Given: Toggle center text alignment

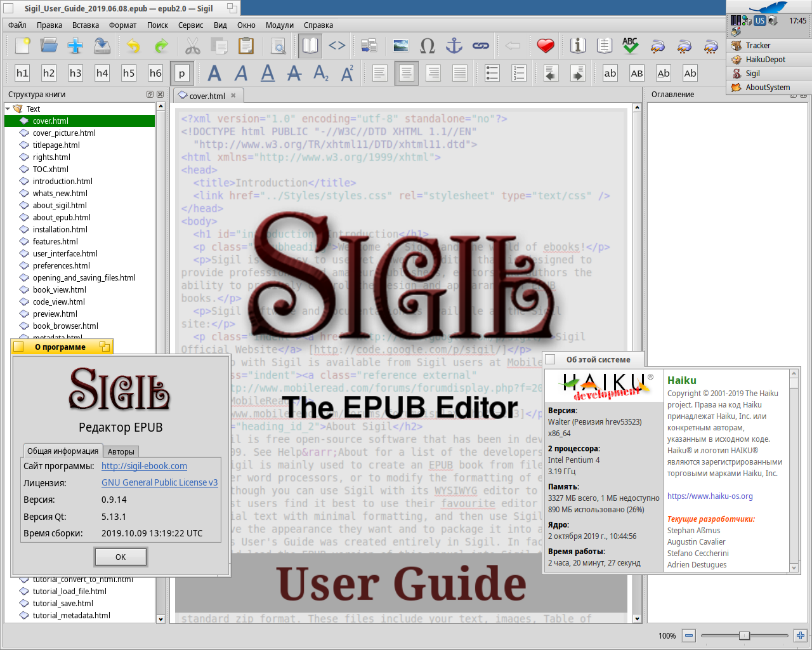Looking at the screenshot, I should tap(407, 73).
